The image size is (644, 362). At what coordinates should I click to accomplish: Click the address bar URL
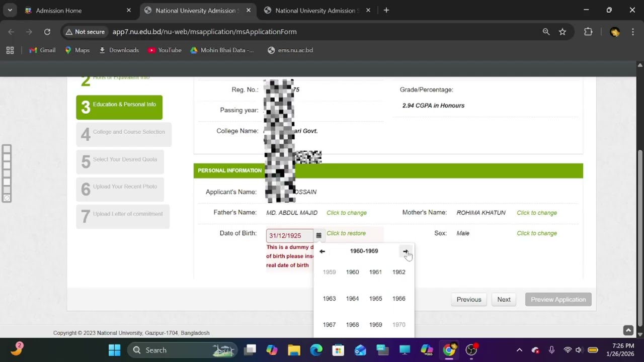click(204, 32)
